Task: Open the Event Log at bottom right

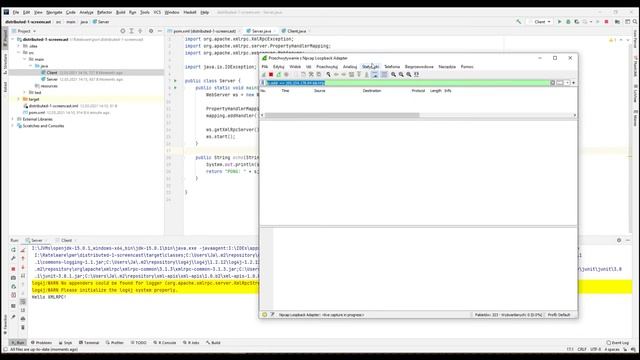Action: (x=618, y=343)
